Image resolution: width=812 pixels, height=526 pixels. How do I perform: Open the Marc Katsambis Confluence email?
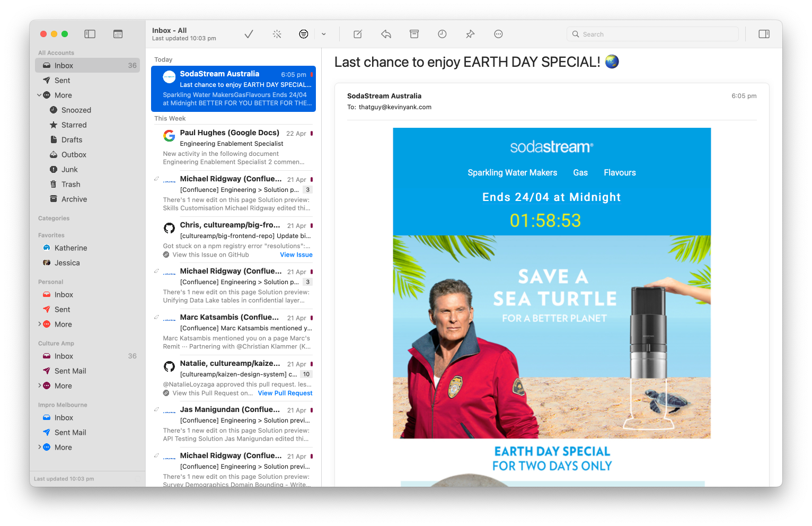(234, 331)
